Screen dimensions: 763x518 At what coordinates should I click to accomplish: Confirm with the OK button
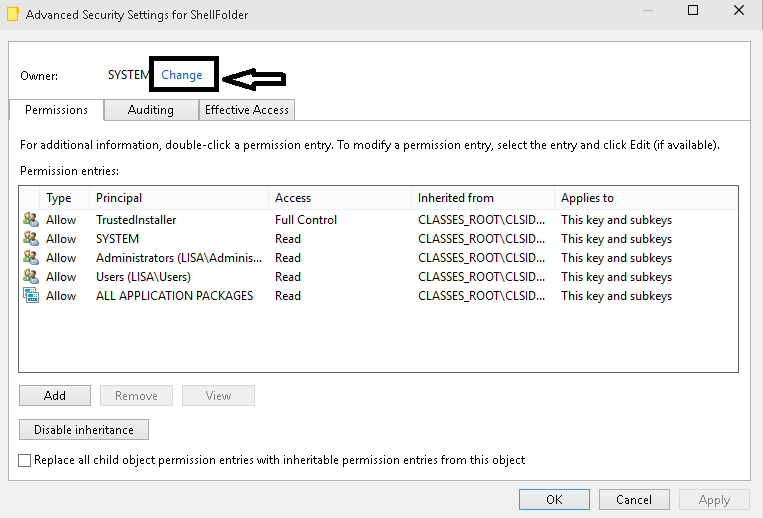[x=554, y=500]
